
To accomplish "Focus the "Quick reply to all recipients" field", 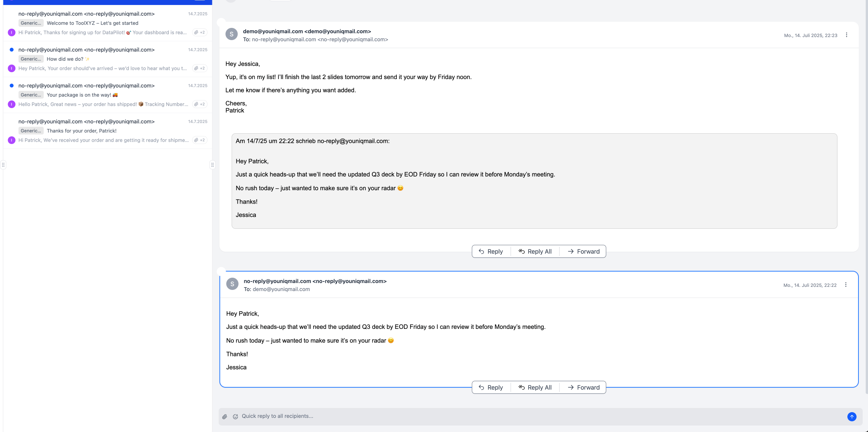I will click(535, 416).
